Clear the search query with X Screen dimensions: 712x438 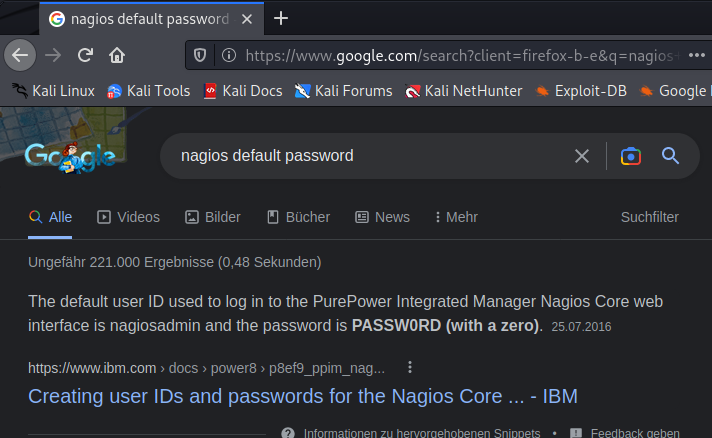582,156
